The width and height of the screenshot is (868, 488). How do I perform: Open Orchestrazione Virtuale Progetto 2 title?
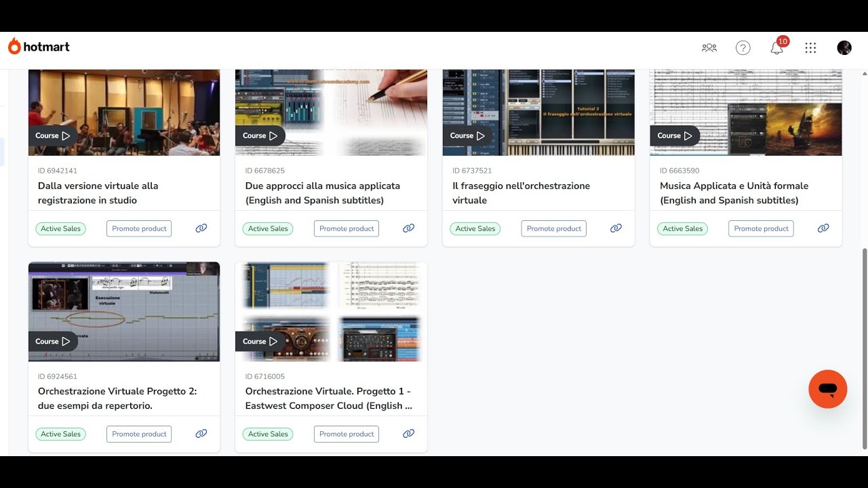click(x=117, y=399)
